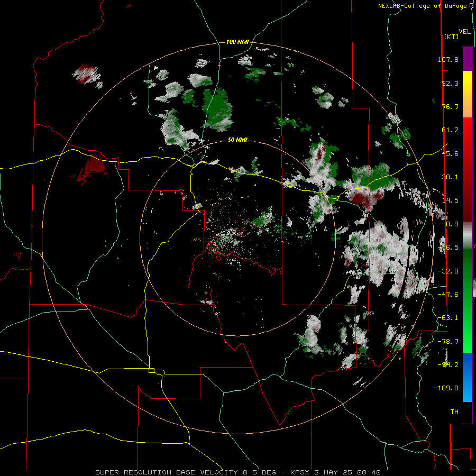This screenshot has height=476, width=476.
Task: Select the -109.8 legend value
Action: click(446, 388)
